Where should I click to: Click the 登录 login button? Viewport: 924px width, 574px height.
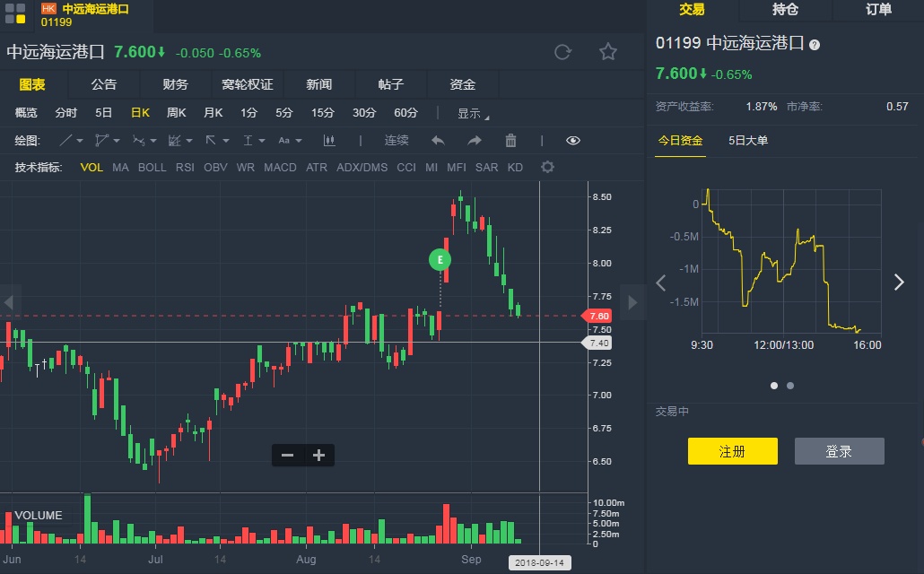tap(839, 451)
